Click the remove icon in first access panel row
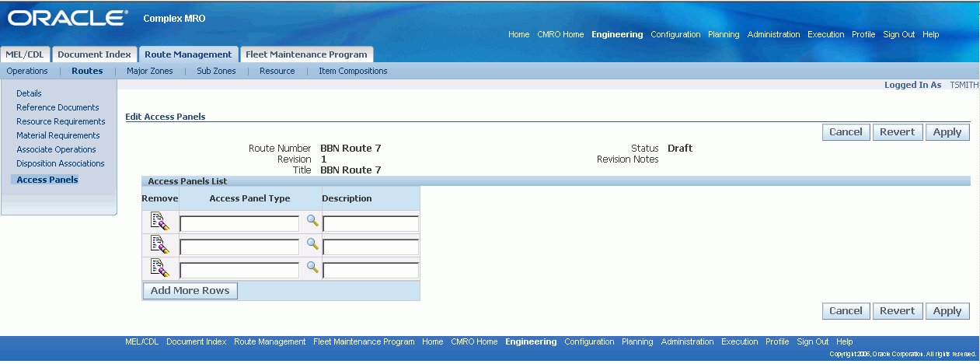This screenshot has width=980, height=364. pos(159,222)
